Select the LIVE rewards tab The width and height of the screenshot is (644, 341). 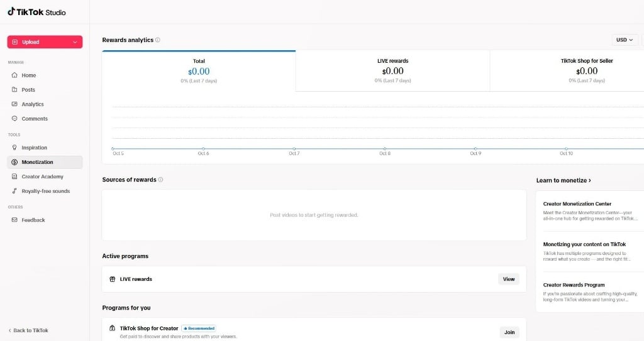coord(392,70)
